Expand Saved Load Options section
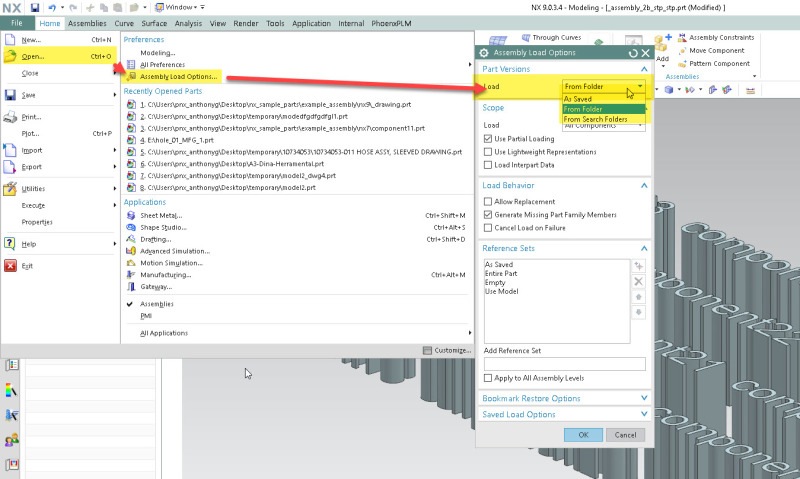This screenshot has height=479, width=800. [x=644, y=414]
